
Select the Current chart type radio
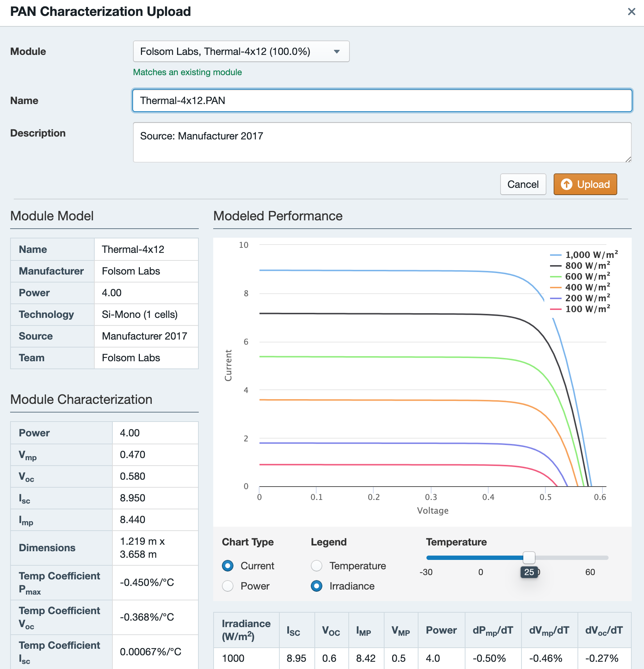pyautogui.click(x=228, y=566)
